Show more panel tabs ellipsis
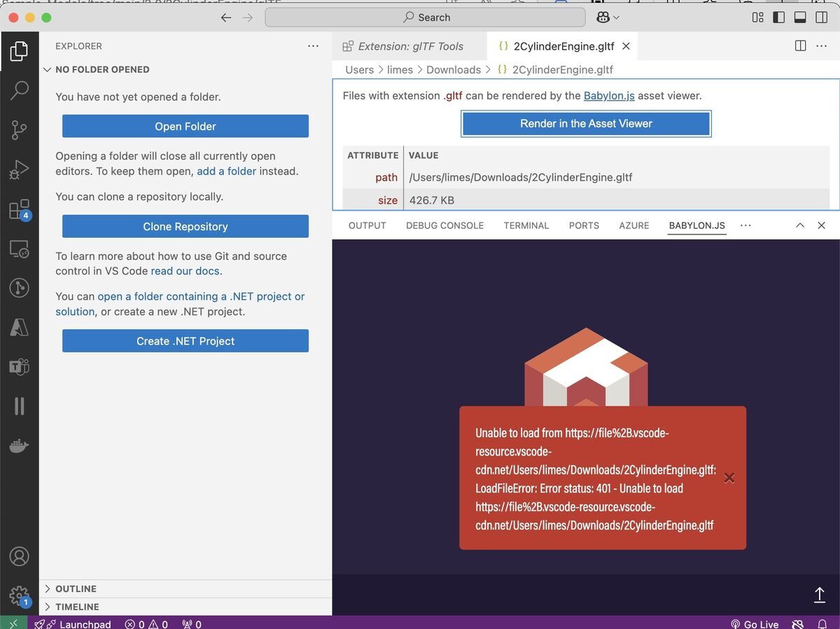The width and height of the screenshot is (840, 629). (745, 225)
